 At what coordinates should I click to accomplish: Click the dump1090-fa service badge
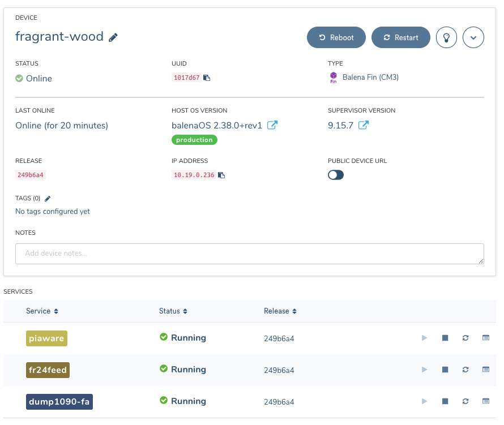click(x=59, y=402)
